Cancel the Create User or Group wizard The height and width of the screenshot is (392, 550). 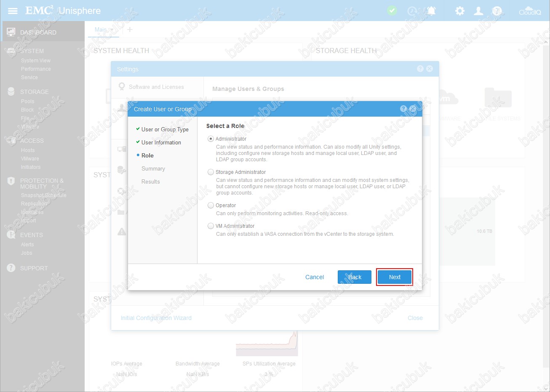[x=315, y=277]
